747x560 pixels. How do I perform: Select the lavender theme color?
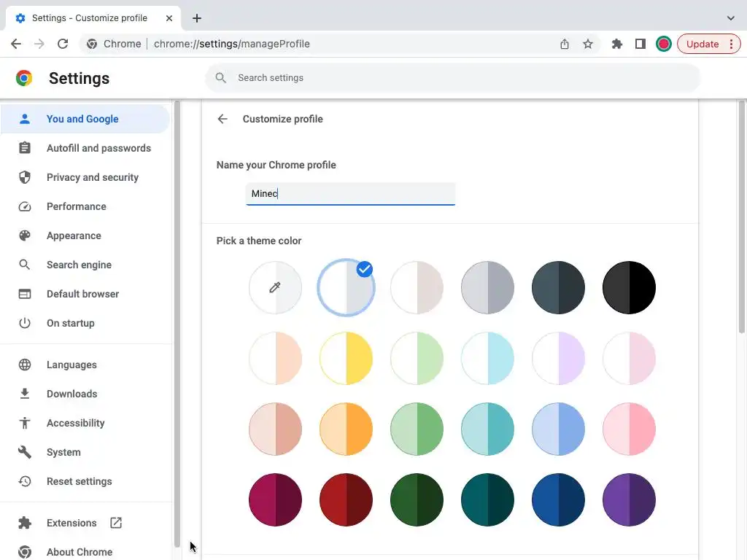[558, 358]
